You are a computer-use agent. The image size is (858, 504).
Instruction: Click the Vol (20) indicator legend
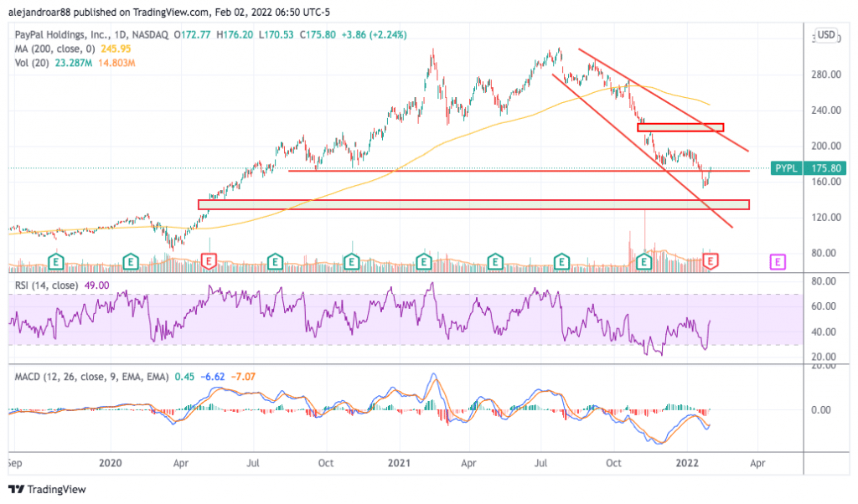[32, 63]
